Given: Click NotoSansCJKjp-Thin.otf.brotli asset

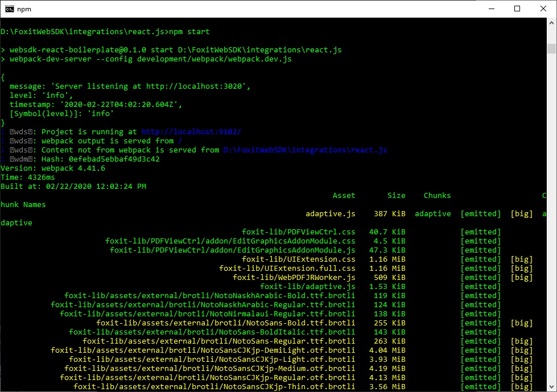Looking at the screenshot, I should 214,387.
